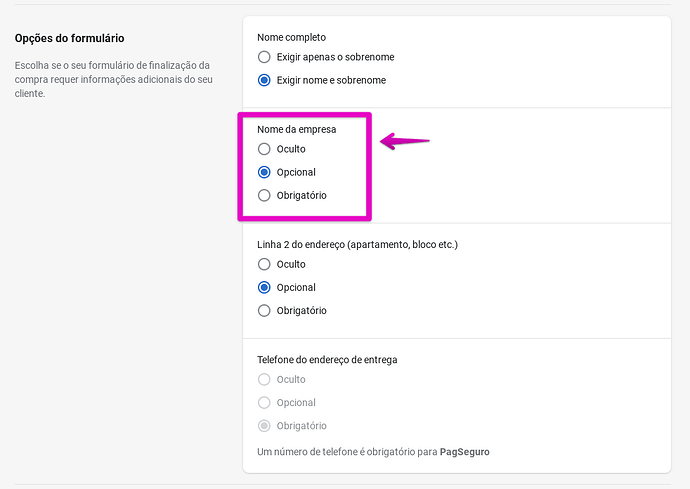The width and height of the screenshot is (690, 489).
Task: Click disabled Obrigatório option under Telefone
Action: click(264, 425)
